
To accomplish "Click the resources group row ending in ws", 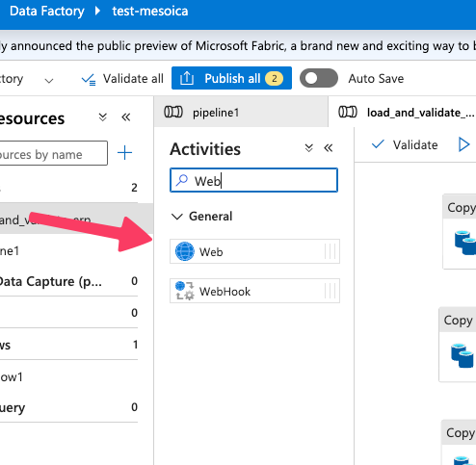I will click(68, 345).
